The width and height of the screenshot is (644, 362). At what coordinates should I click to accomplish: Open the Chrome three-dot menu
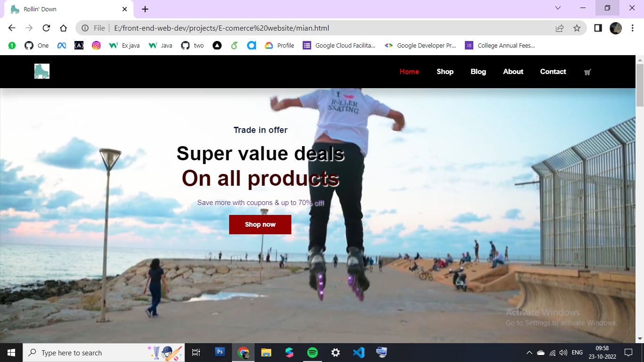coord(633,28)
